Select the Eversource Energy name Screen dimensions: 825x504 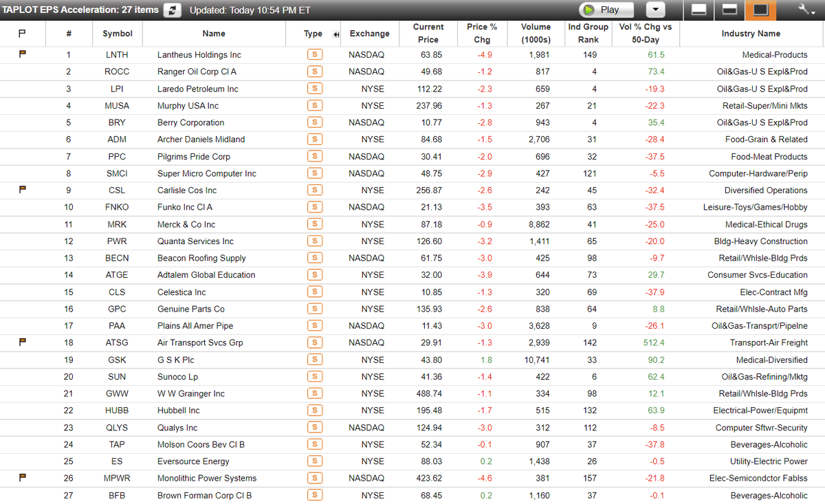[x=193, y=461]
